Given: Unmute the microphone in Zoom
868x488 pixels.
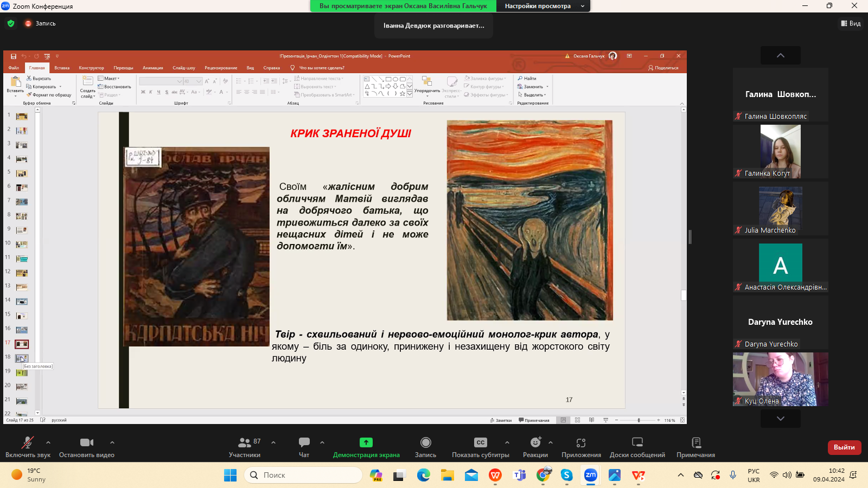Looking at the screenshot, I should pos(27,443).
